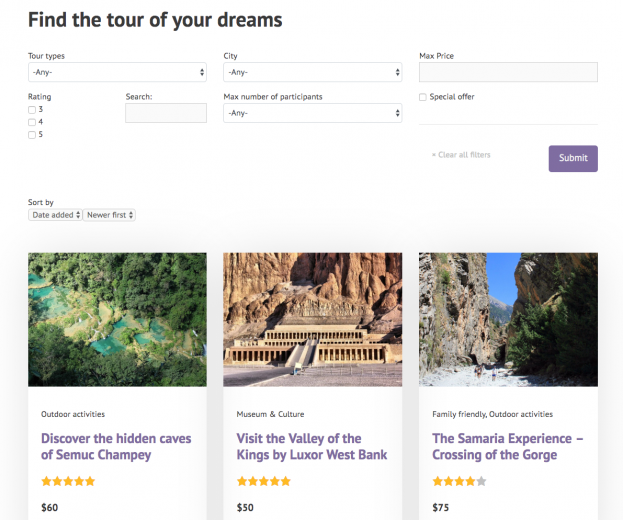Click the Search text field
The height and width of the screenshot is (520, 623).
pyautogui.click(x=166, y=113)
